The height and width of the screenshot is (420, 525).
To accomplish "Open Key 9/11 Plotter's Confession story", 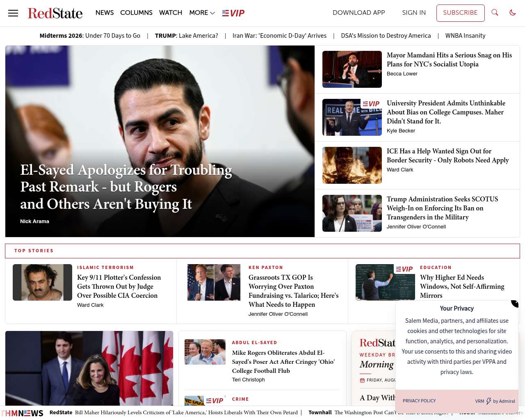I will tap(119, 286).
